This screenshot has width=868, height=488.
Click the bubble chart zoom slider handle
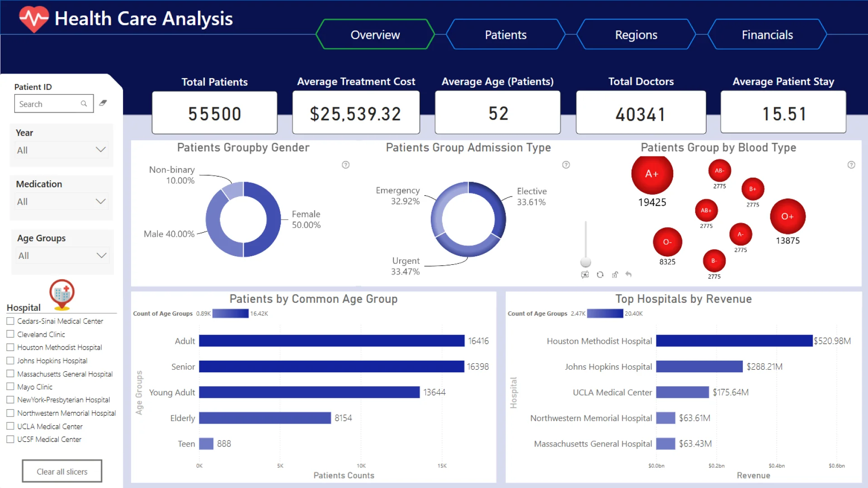tap(585, 262)
